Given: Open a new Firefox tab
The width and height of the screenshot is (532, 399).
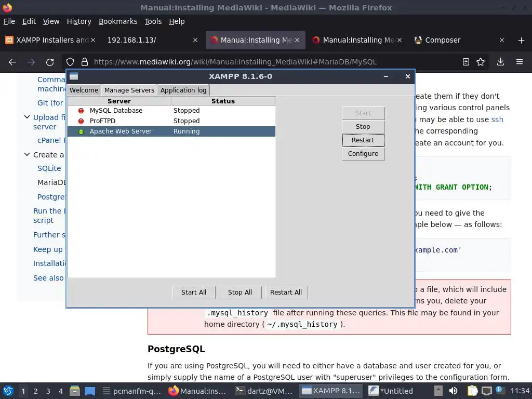Looking at the screenshot, I should 522,40.
